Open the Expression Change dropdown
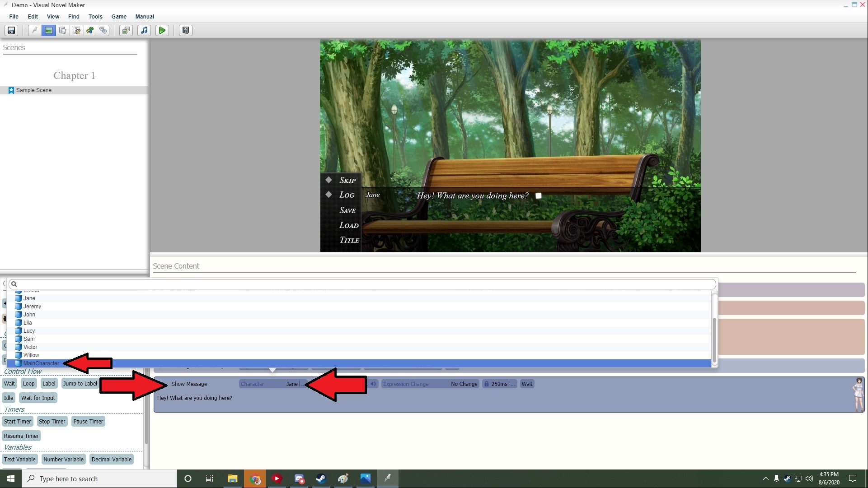 429,384
